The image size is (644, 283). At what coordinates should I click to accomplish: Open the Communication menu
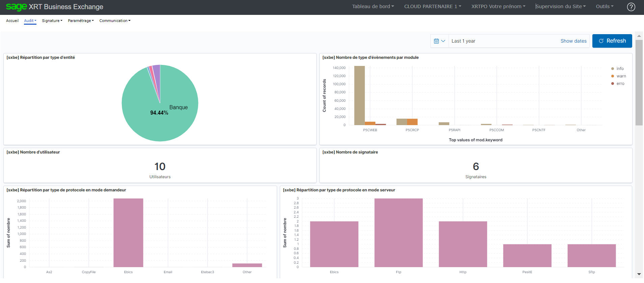(x=115, y=21)
